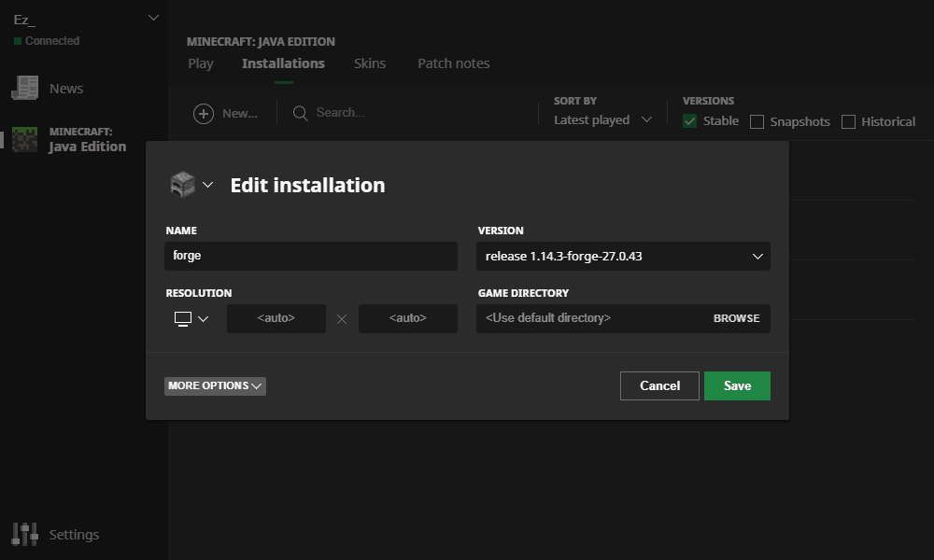
Task: Enable the Historical versions checkbox
Action: click(848, 122)
